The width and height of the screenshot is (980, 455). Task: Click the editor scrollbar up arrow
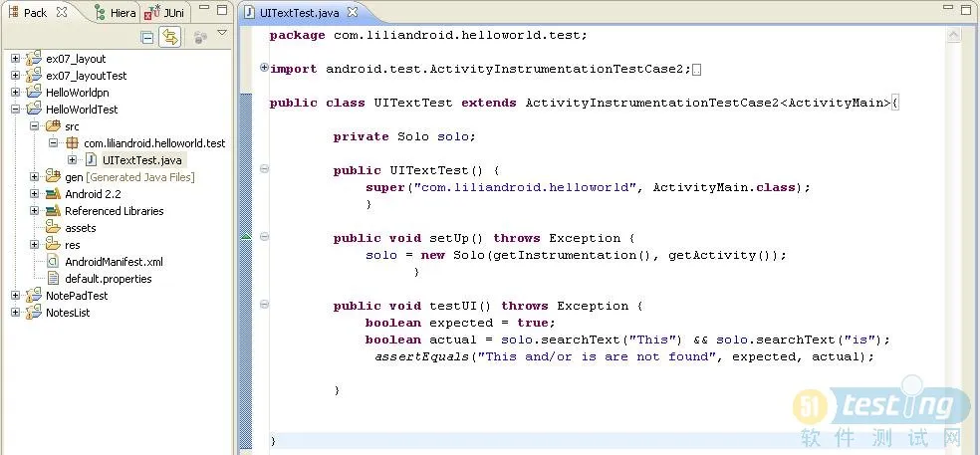point(953,35)
